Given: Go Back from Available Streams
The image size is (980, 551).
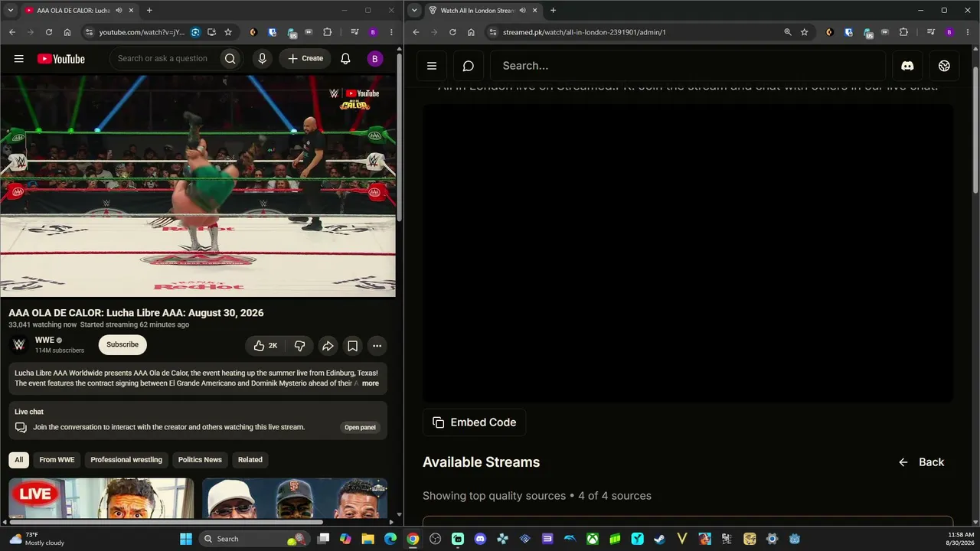Looking at the screenshot, I should (921, 462).
